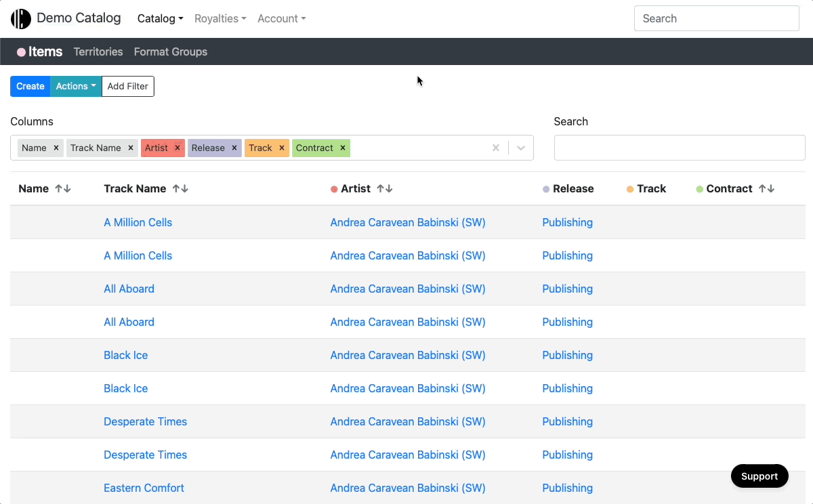Open the Catalog dropdown menu

tap(161, 18)
